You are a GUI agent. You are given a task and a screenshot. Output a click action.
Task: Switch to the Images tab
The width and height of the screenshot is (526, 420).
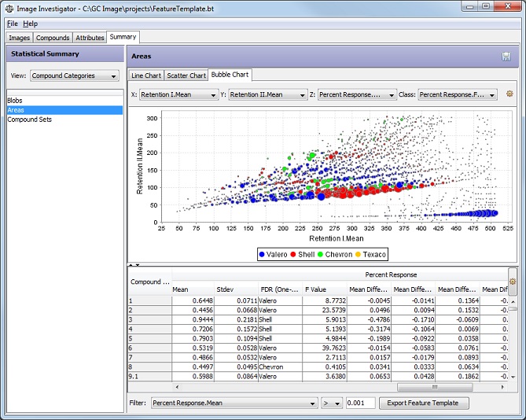(x=20, y=38)
